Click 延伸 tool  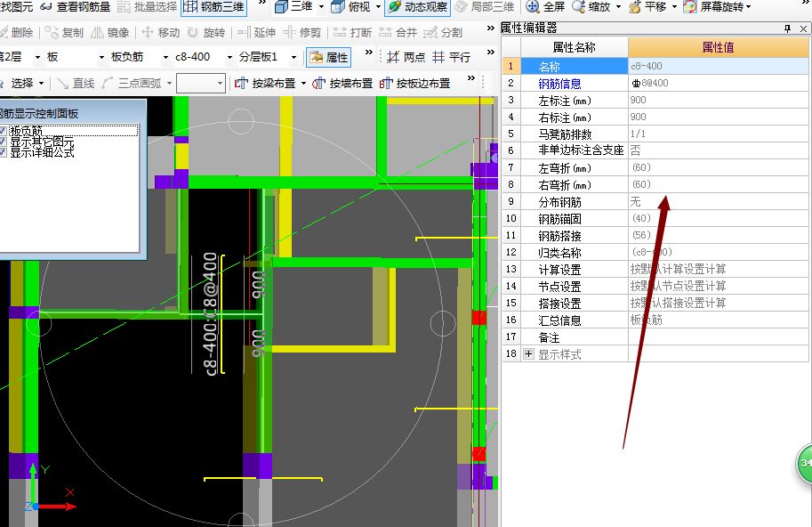point(256,33)
